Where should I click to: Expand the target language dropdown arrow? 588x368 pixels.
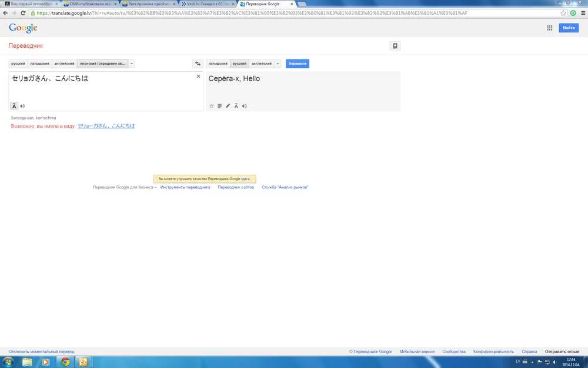[x=278, y=64]
